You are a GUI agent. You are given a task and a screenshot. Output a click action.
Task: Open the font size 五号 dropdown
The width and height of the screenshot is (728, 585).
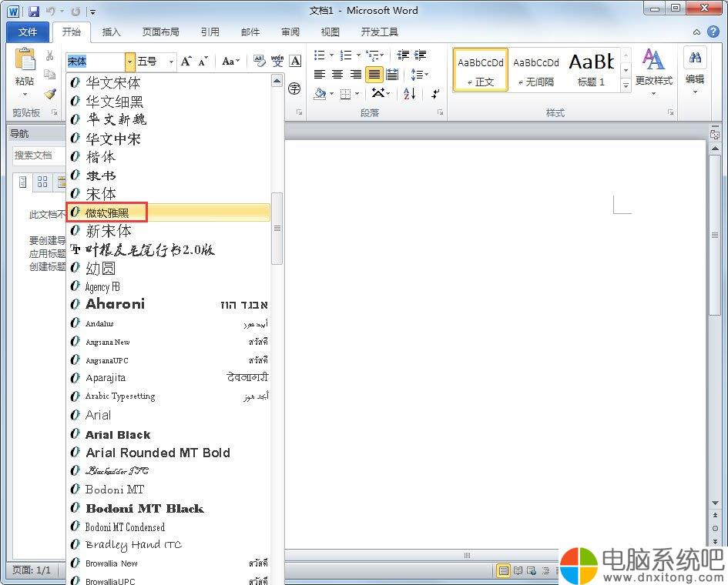(171, 62)
